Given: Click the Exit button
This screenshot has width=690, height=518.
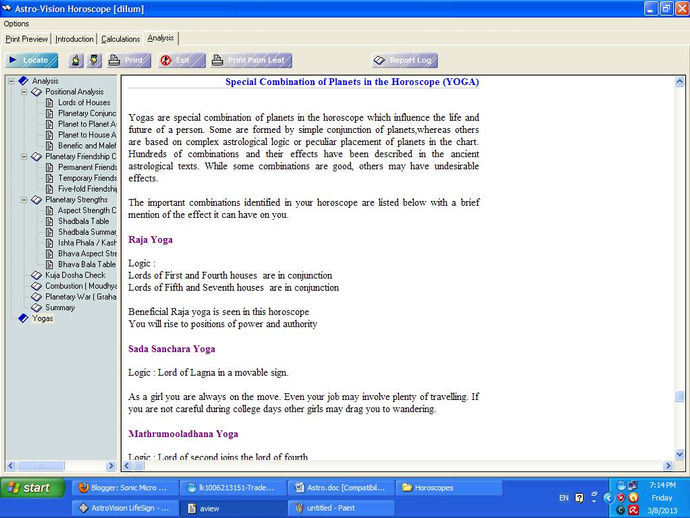Looking at the screenshot, I should coord(181,60).
